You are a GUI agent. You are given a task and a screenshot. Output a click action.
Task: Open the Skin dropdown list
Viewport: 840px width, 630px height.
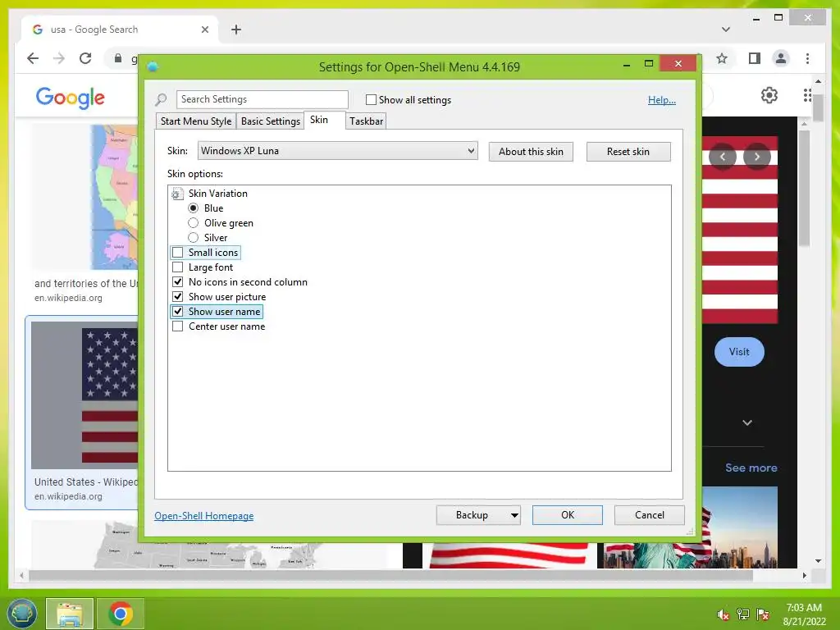pos(337,151)
